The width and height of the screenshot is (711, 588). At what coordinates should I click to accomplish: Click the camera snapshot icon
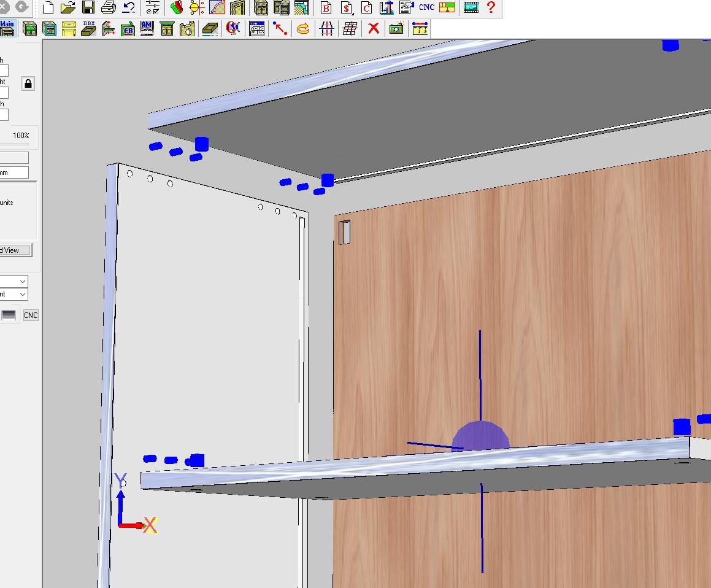click(396, 28)
